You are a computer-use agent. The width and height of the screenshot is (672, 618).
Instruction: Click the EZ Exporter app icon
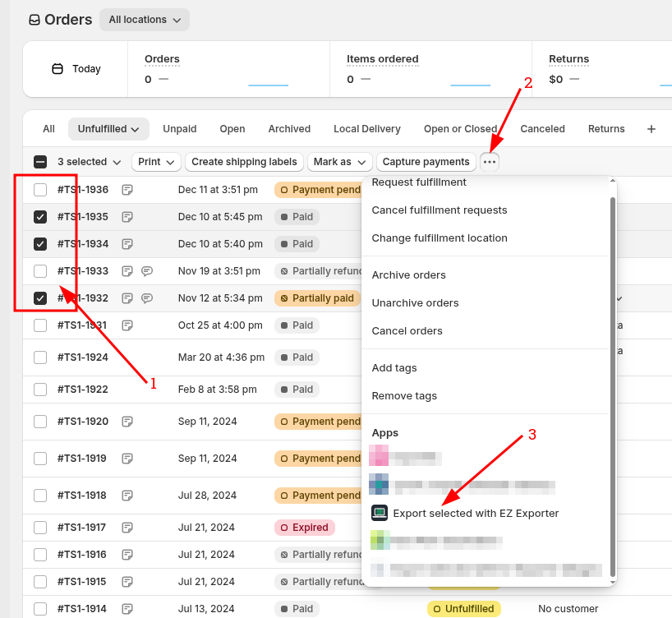379,513
